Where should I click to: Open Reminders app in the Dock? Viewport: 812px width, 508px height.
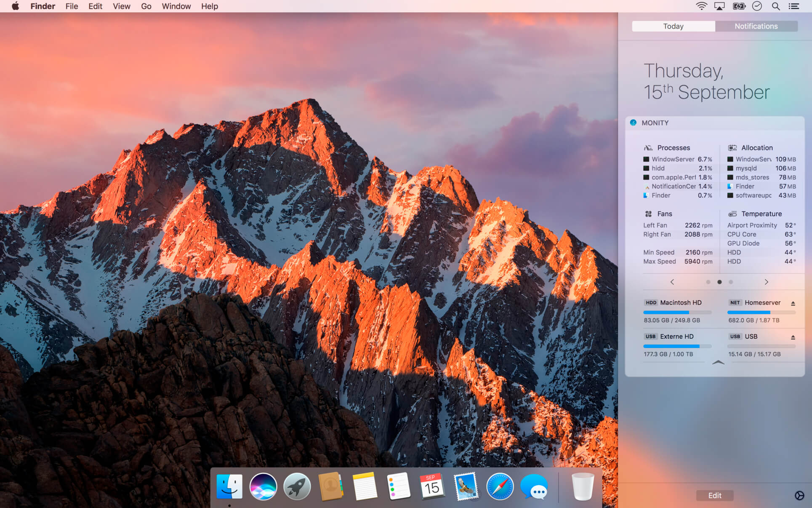(398, 487)
